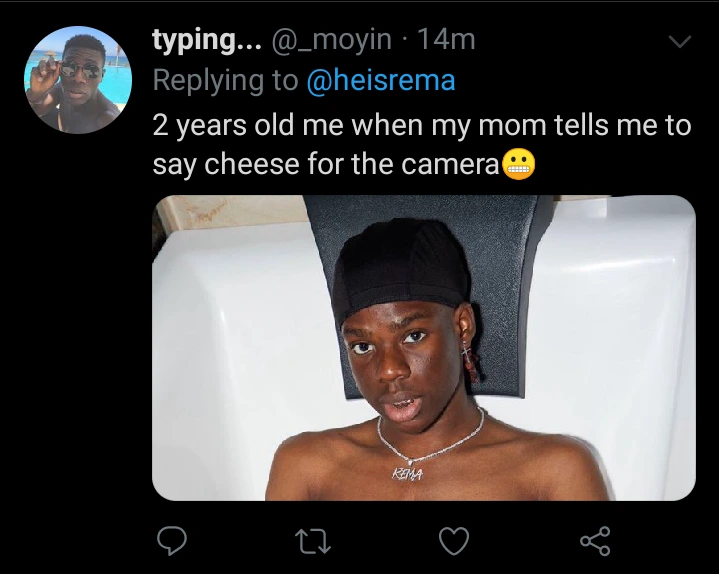The height and width of the screenshot is (574, 719).
Task: Open the @heisrema mention link
Action: 381,80
